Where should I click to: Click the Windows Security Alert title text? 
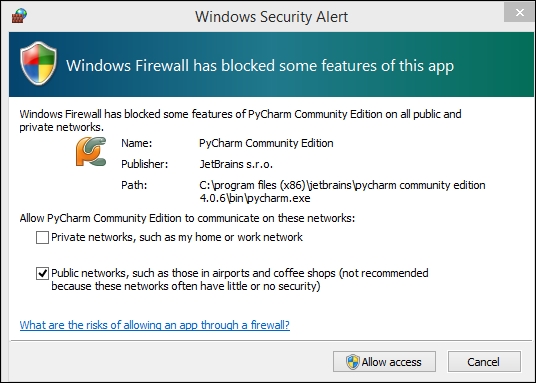[x=271, y=16]
